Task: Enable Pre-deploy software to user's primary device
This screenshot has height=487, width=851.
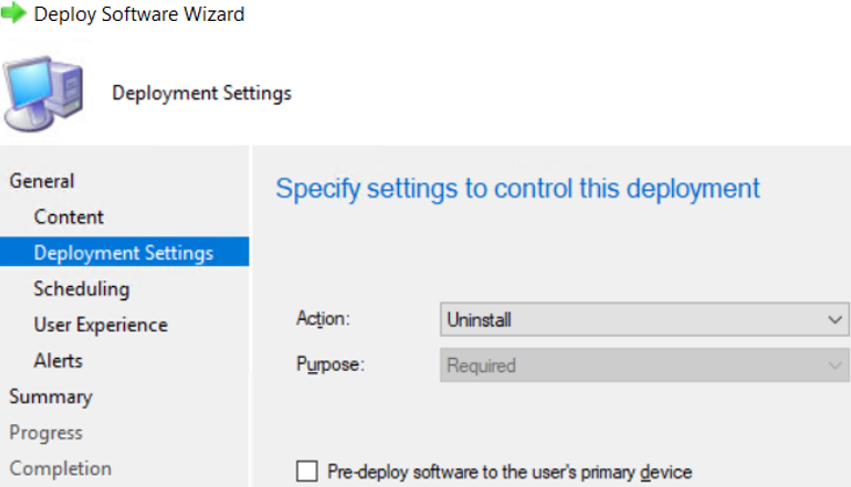Action: tap(307, 471)
